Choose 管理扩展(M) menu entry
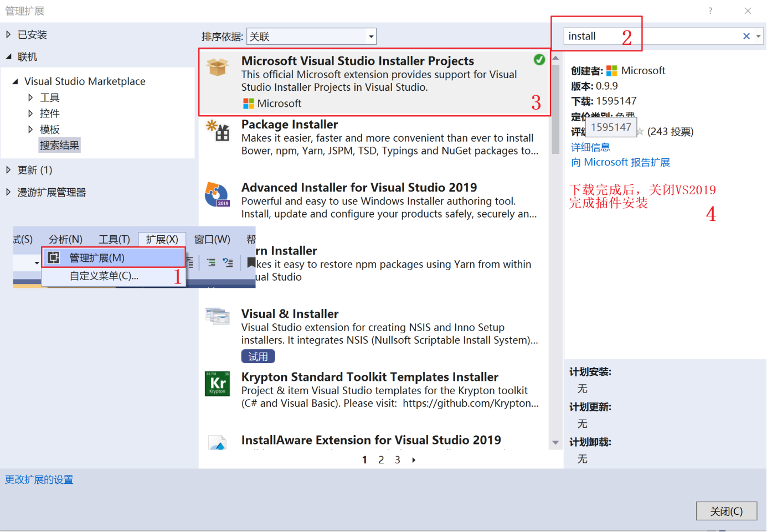Screen dimensions: 767x532 click(114, 257)
